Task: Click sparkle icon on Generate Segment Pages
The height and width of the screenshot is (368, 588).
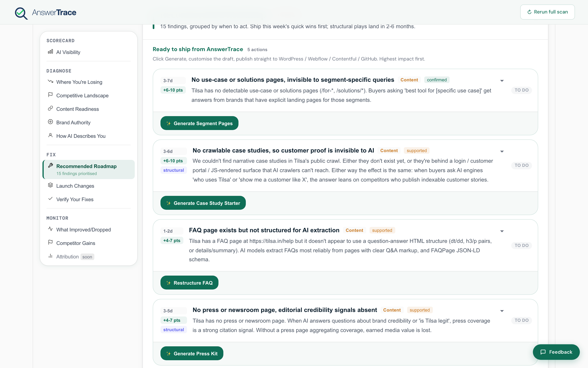Action: coord(169,123)
